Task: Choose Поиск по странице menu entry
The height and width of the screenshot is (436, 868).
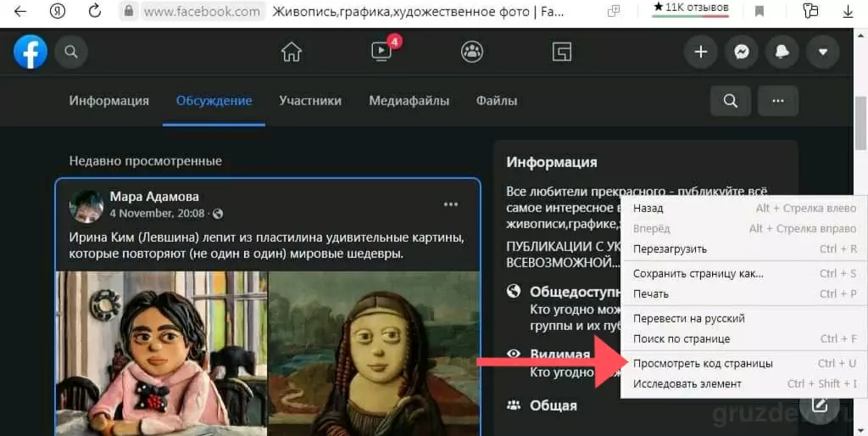Action: (744, 339)
